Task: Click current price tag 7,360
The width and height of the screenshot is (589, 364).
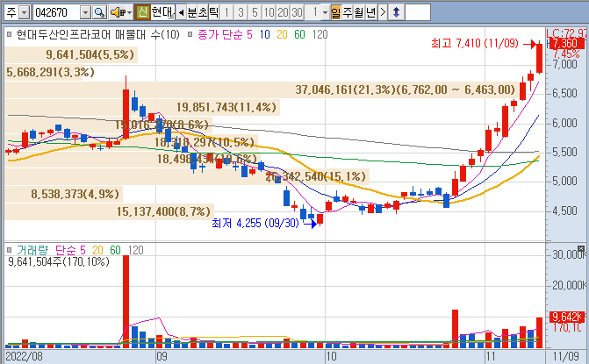Action: click(x=565, y=43)
